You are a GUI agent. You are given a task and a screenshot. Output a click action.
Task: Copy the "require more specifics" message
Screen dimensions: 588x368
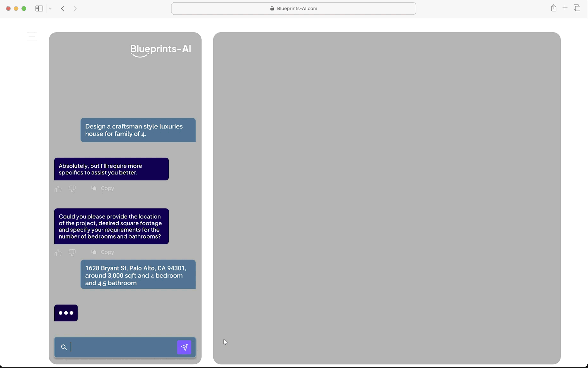pos(103,188)
